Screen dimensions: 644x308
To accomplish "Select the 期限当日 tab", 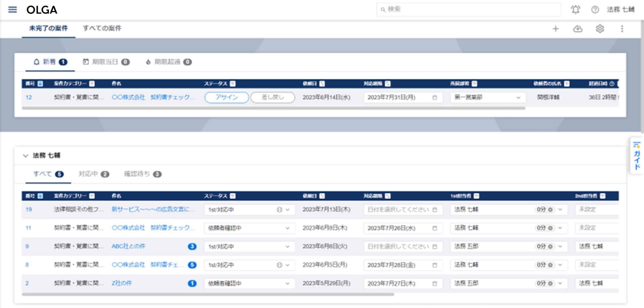I will tap(106, 62).
